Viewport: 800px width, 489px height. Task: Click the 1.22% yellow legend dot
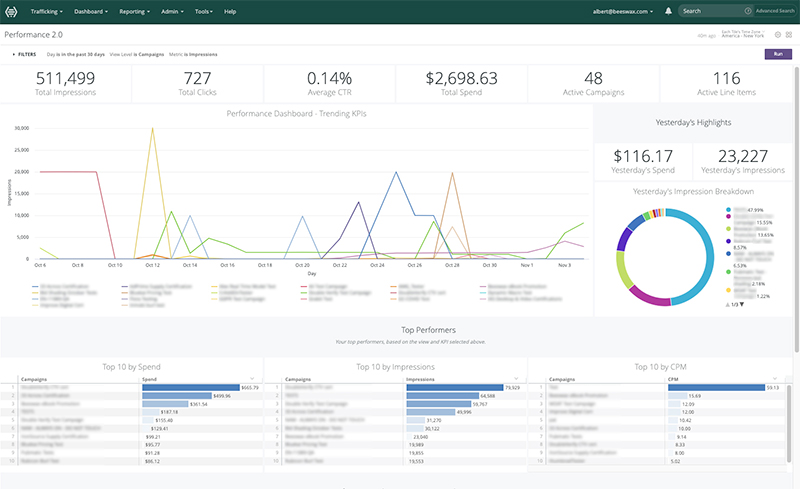click(x=729, y=290)
